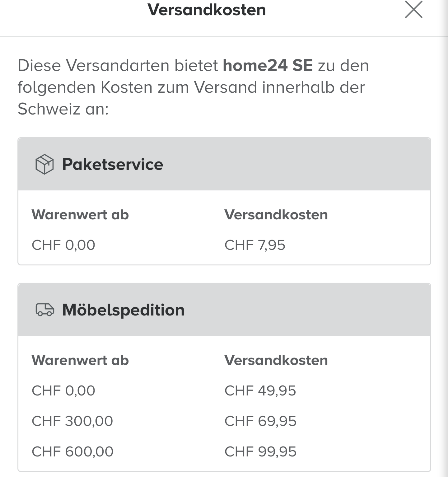Click the CHF 99,95 shipping cost
This screenshot has height=477, width=448.
pos(260,452)
